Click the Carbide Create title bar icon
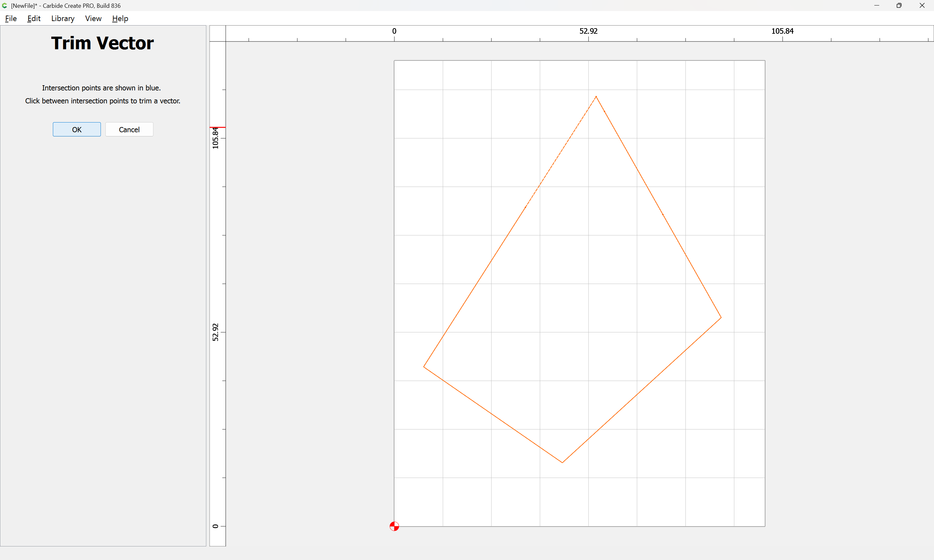The width and height of the screenshot is (934, 560). [5, 6]
